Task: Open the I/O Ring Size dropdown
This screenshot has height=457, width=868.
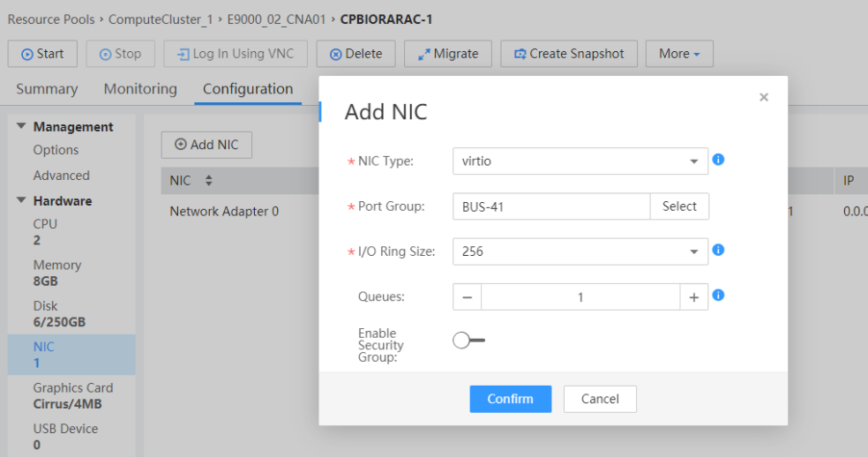Action: click(580, 251)
